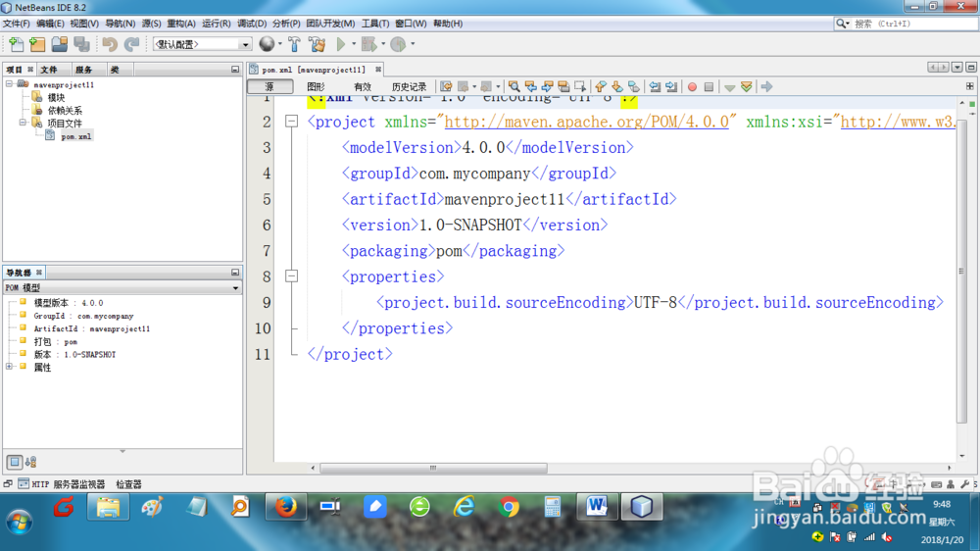Open the maven.apache.org POM namespace link
The image size is (980, 551).
[x=586, y=122]
